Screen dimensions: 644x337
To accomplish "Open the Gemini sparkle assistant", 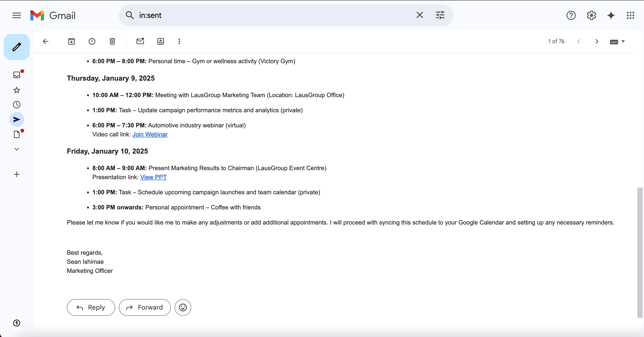I will [x=611, y=16].
